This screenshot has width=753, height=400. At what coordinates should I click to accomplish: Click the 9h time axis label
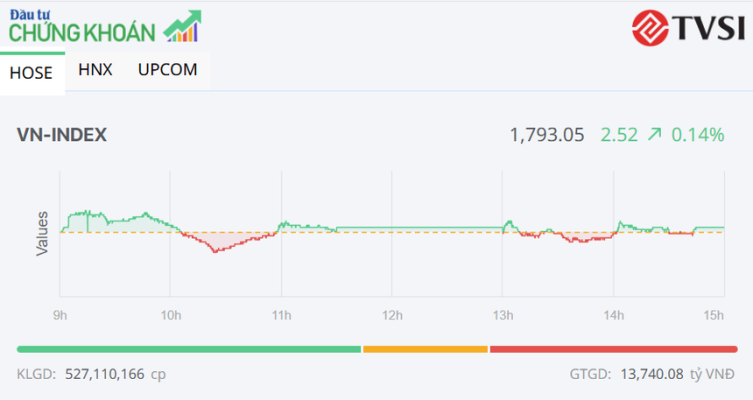pyautogui.click(x=60, y=315)
